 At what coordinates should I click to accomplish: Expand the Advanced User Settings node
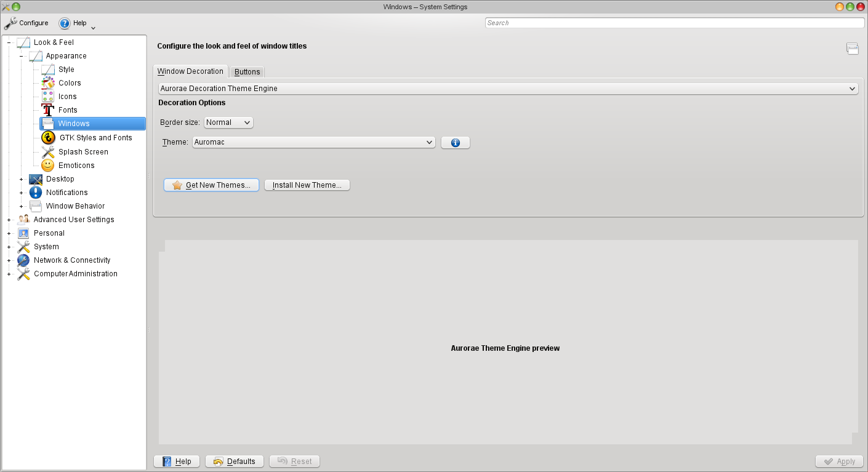pyautogui.click(x=9, y=220)
